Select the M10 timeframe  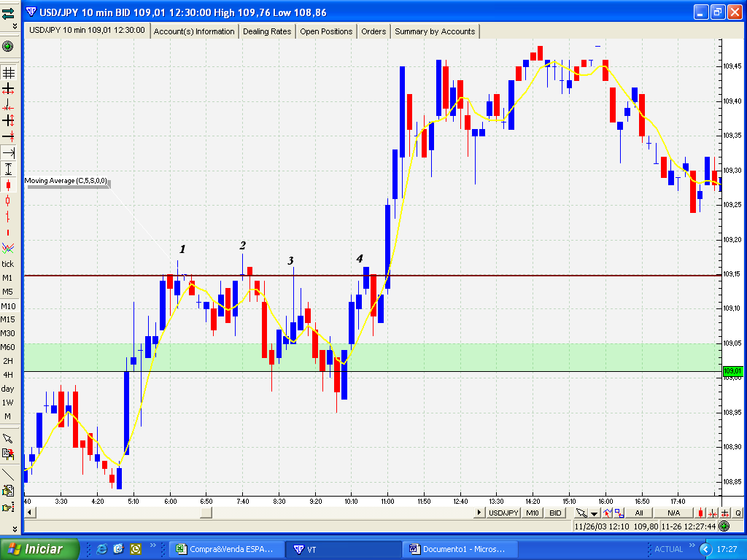tap(8, 306)
